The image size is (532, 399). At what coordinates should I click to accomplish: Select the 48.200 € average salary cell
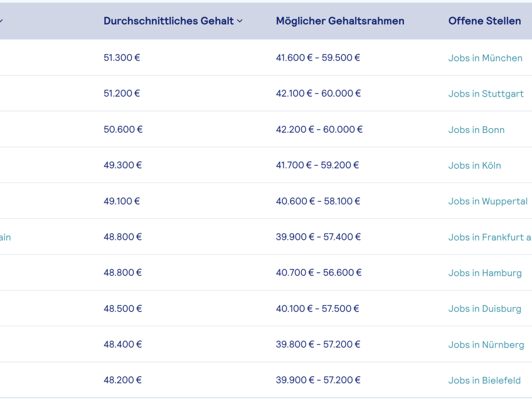click(122, 380)
